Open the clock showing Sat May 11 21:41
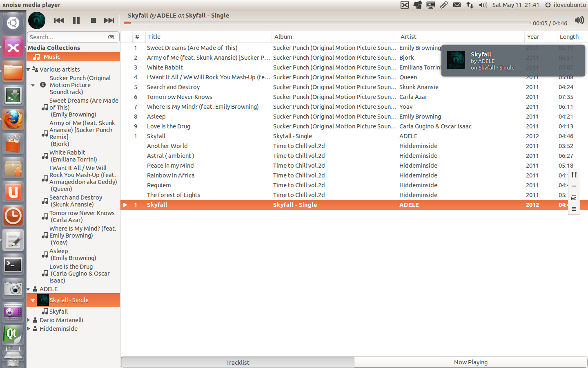 click(x=515, y=5)
